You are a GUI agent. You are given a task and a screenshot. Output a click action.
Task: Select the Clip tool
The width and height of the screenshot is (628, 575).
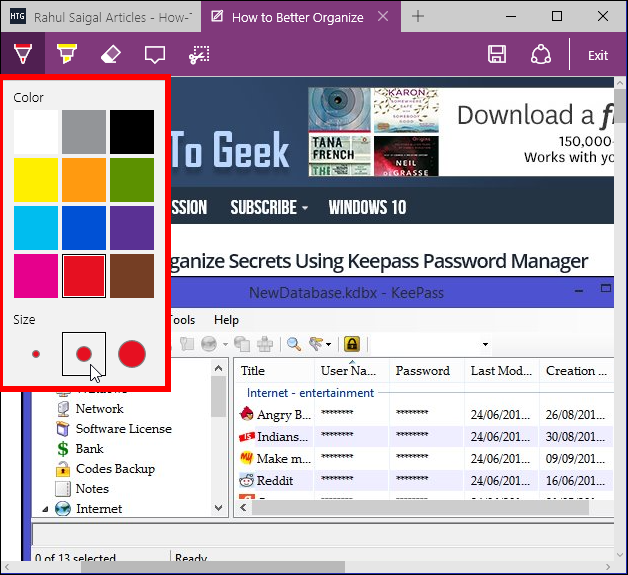[x=199, y=54]
